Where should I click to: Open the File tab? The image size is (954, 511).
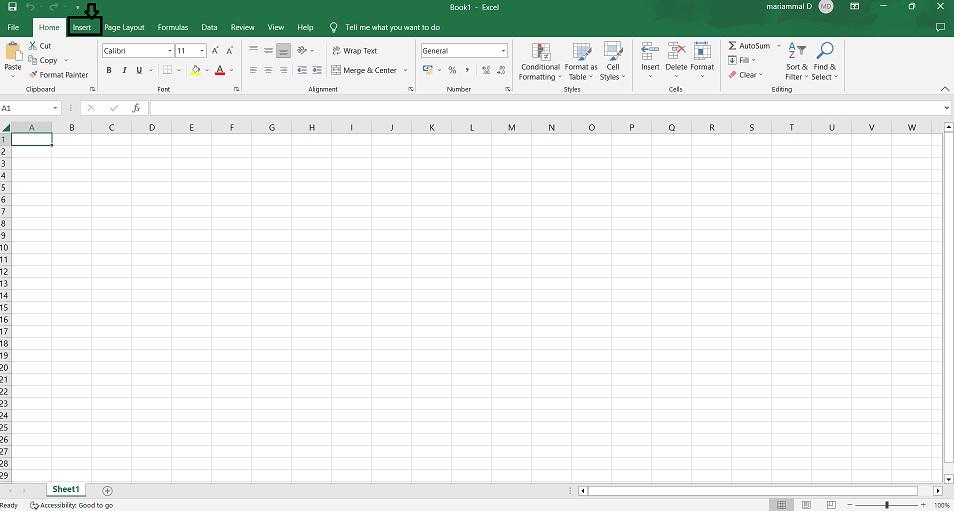(13, 27)
